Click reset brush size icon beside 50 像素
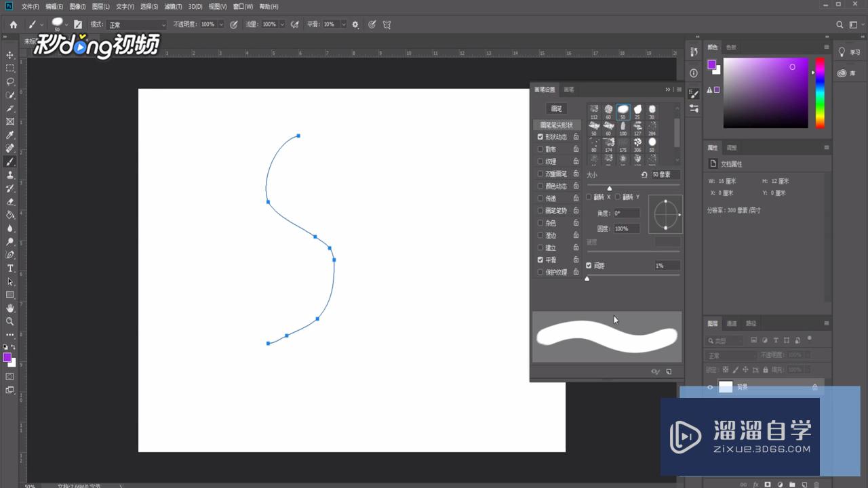 (644, 174)
